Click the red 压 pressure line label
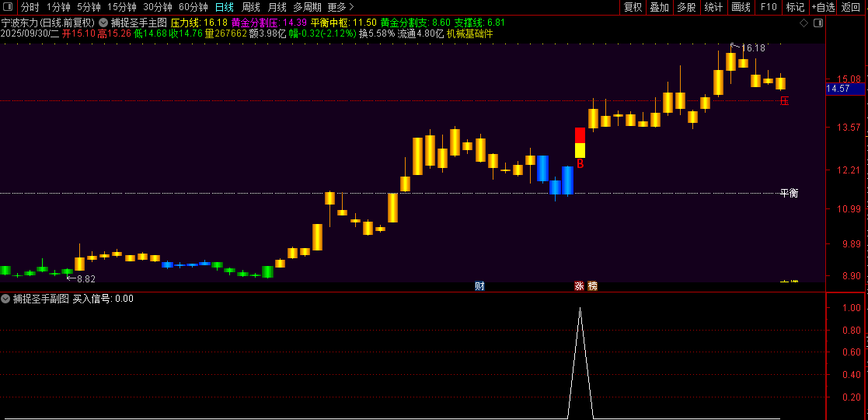The width and height of the screenshot is (868, 420). point(784,101)
